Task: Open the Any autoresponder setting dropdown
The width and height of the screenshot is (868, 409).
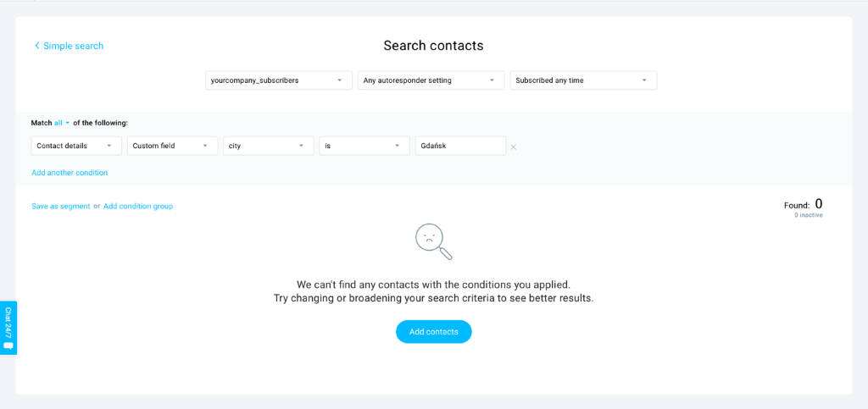Action: click(431, 80)
